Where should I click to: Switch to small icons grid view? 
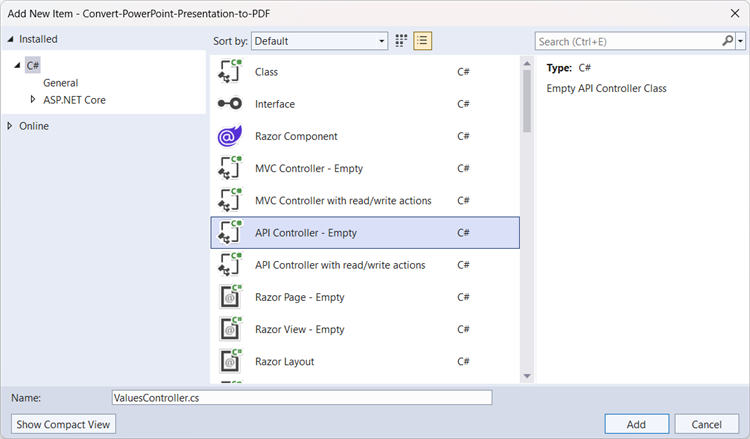401,41
